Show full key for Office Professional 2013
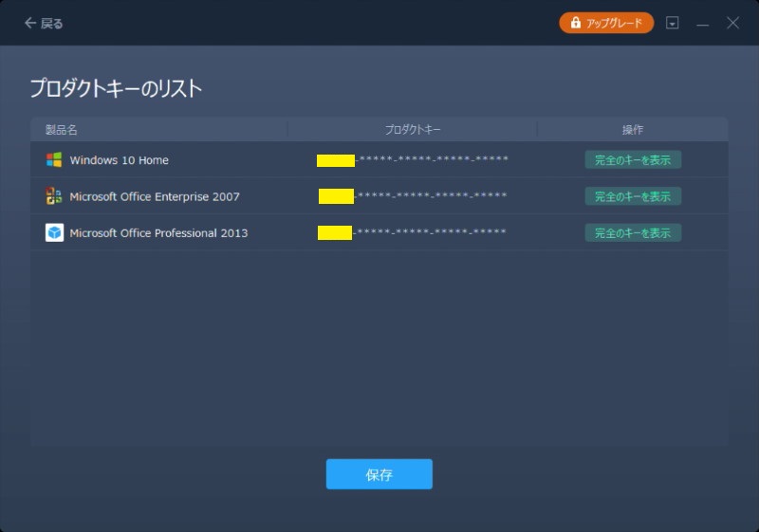 point(633,232)
